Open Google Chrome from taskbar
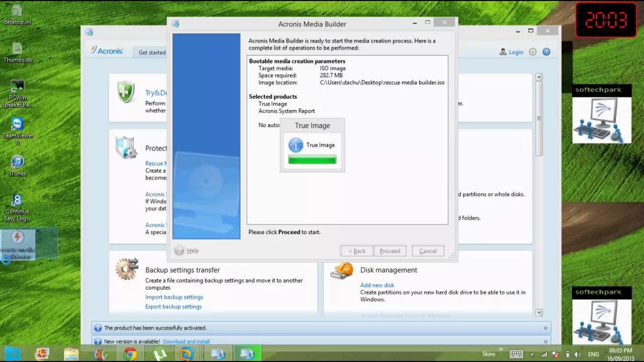Viewport: 644px width, 362px height. coord(130,354)
